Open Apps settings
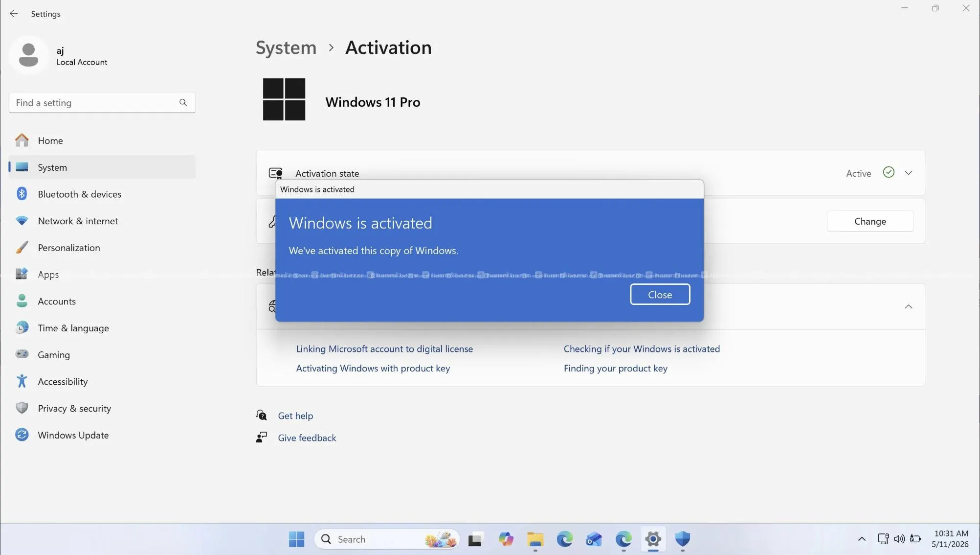Image resolution: width=980 pixels, height=555 pixels. 102,275
